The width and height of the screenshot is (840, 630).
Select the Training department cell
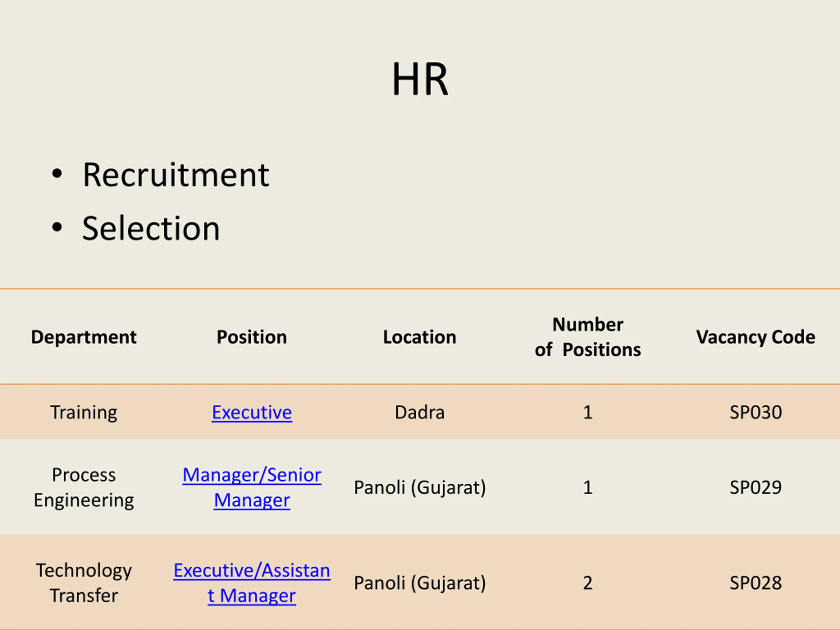click(x=84, y=412)
